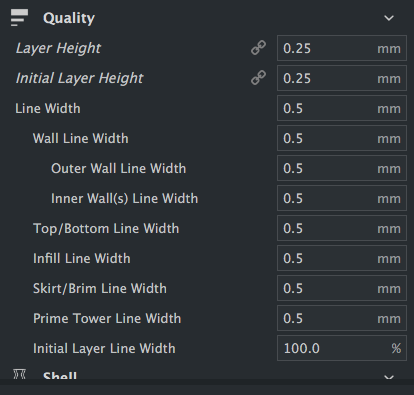Image resolution: width=414 pixels, height=395 pixels.
Task: Click the Layer Height label
Action: 58,49
